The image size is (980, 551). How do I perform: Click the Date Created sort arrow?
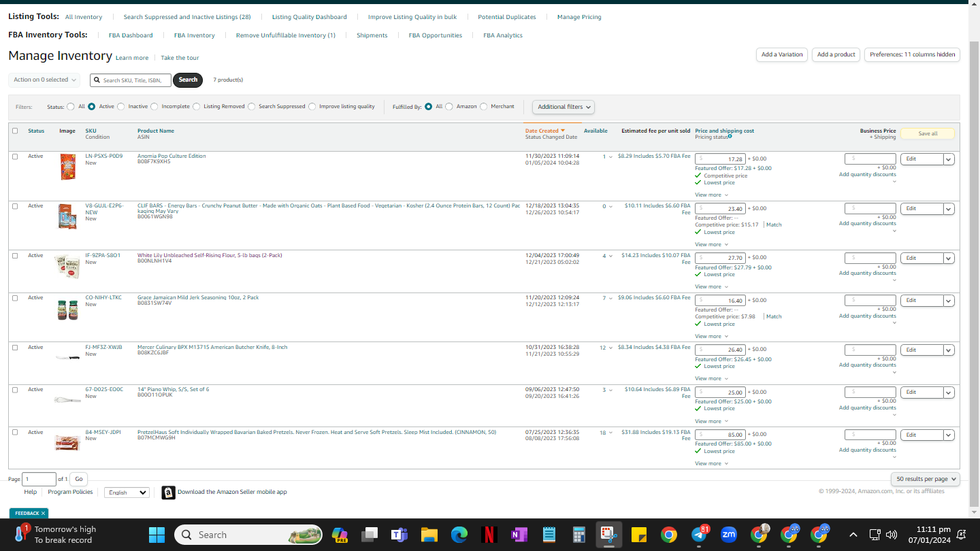click(563, 131)
